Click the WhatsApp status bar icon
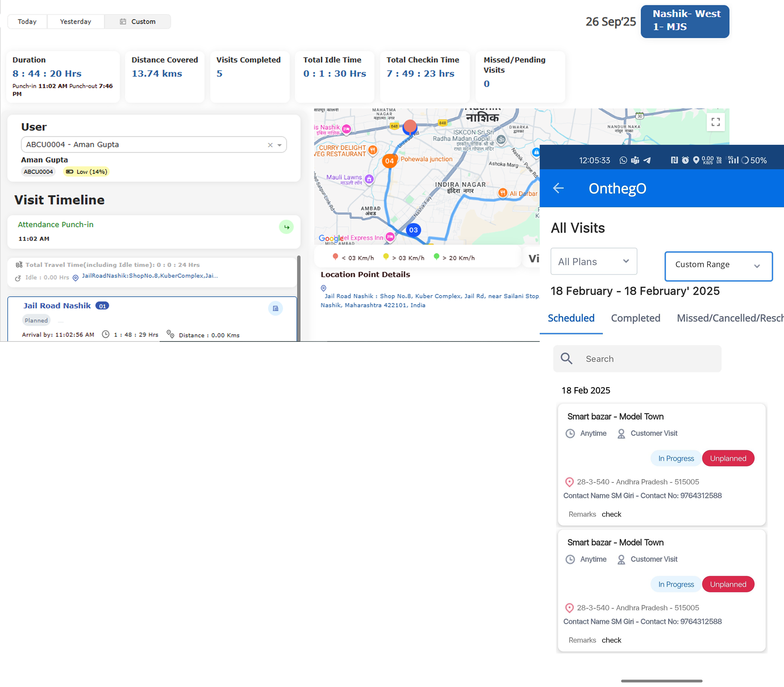784x687 pixels. 623,160
